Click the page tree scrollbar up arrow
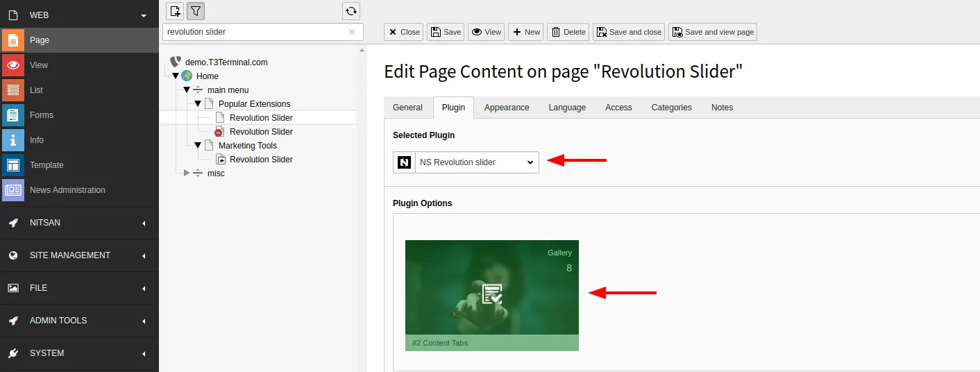The image size is (980, 372). pos(361,51)
